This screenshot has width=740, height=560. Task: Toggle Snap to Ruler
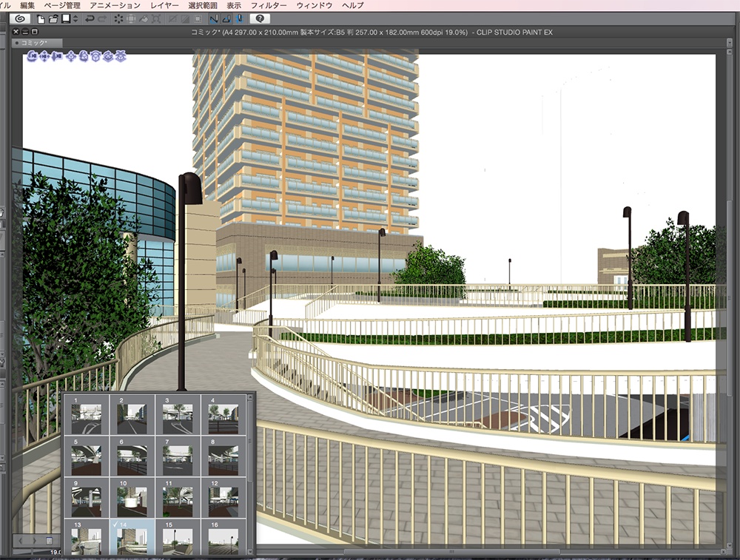point(214,19)
